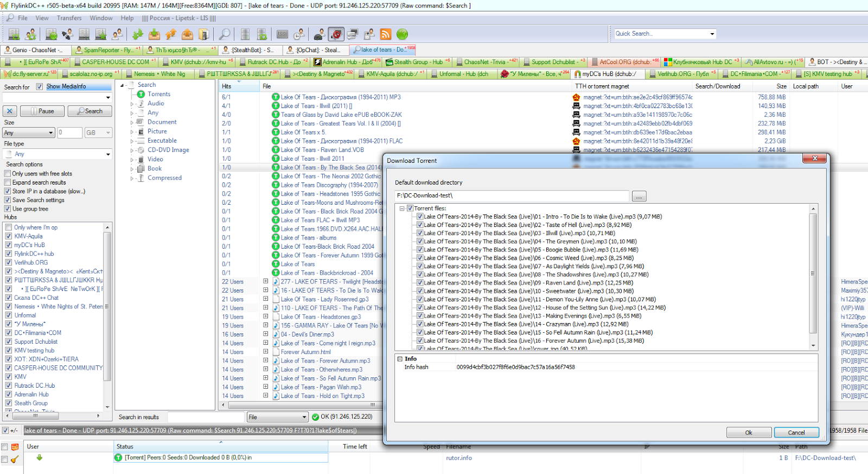This screenshot has width=868, height=474.
Task: Expand the Video tree node
Action: click(x=132, y=160)
